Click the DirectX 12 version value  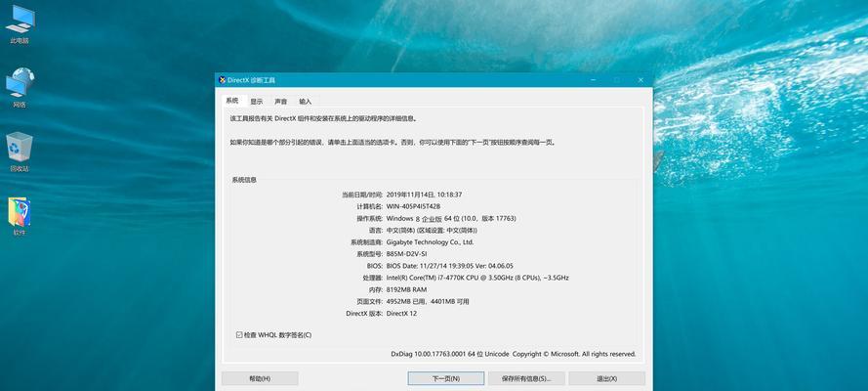click(402, 314)
